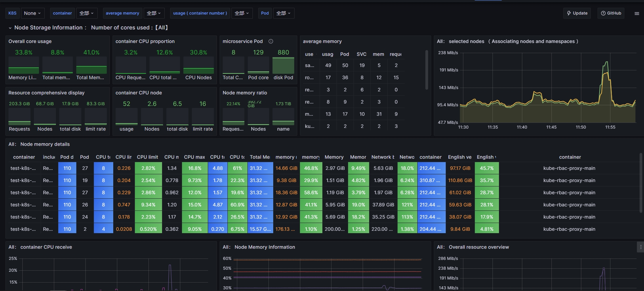
Task: Click the 15.57 G... total memory cell
Action: [260, 229]
